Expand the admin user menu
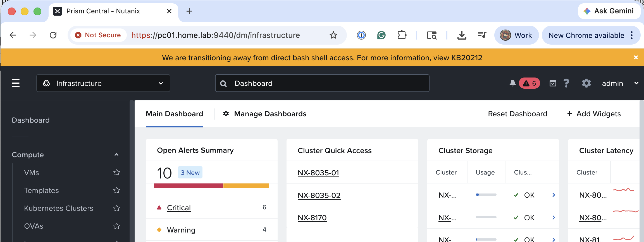644x242 pixels. pos(620,83)
